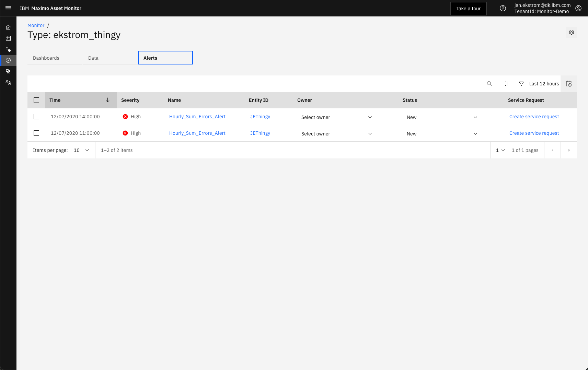Go to Home via sidebar icon
Viewport: 588px width, 370px height.
(8, 27)
